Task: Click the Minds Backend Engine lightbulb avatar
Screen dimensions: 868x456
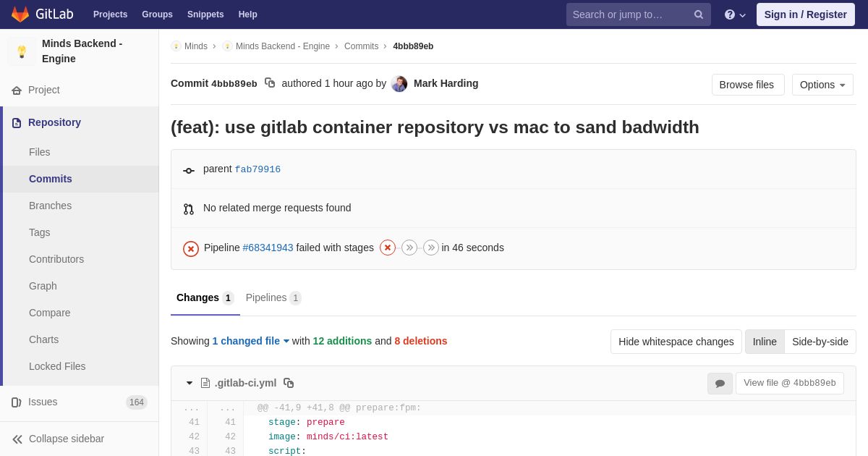Action: tap(22, 51)
